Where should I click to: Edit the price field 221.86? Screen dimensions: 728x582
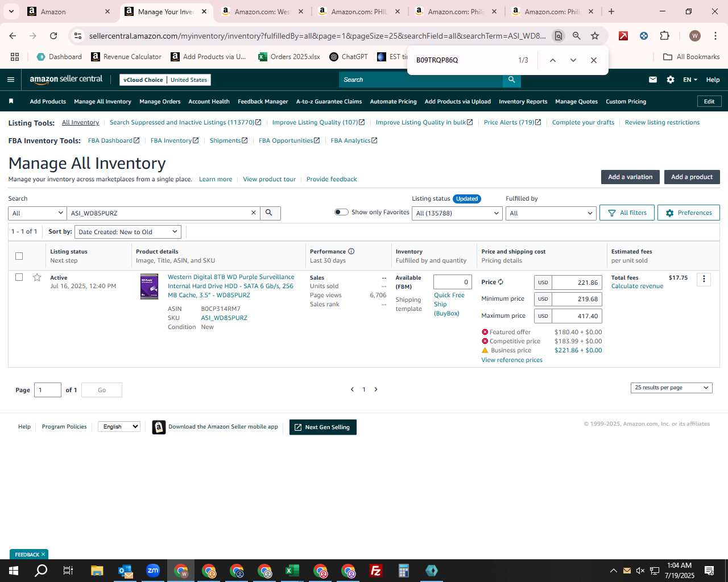click(x=577, y=282)
